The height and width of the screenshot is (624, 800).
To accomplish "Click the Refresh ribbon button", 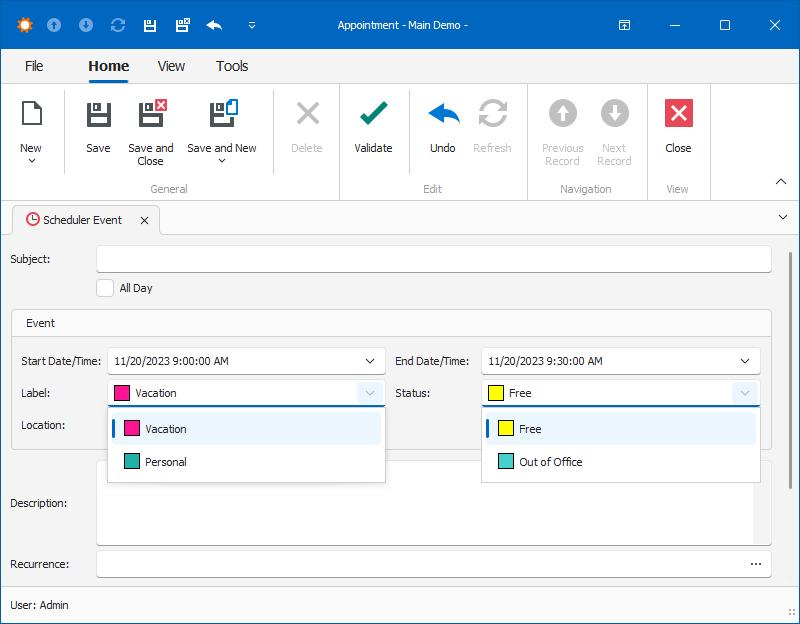I will tap(492, 128).
